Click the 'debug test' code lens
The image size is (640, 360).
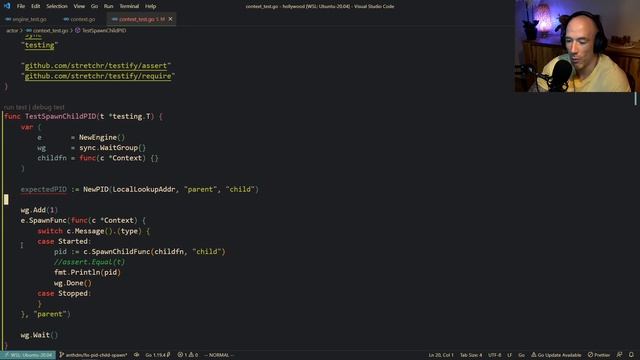(x=48, y=107)
